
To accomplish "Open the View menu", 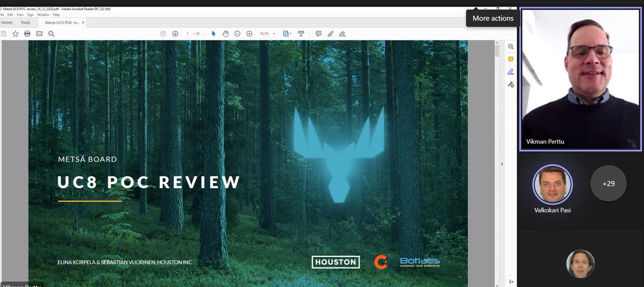I will coord(20,15).
